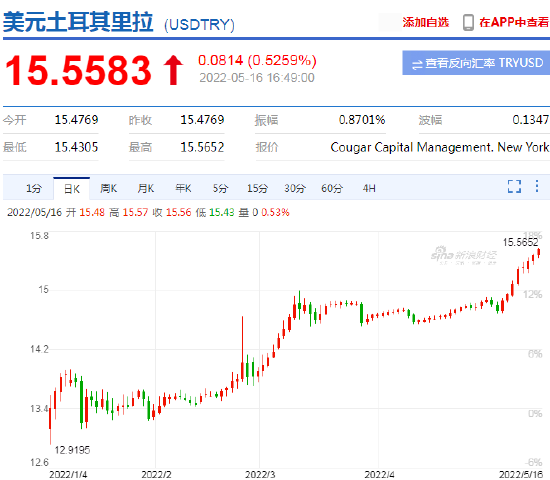View reverse rate TRYUSD button

tap(476, 63)
